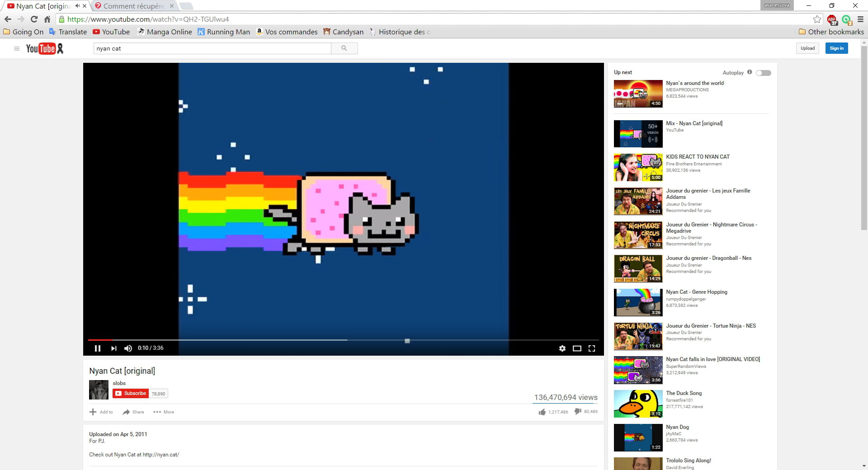
Task: Select the Nyan Cat [original] tab
Action: pos(43,6)
